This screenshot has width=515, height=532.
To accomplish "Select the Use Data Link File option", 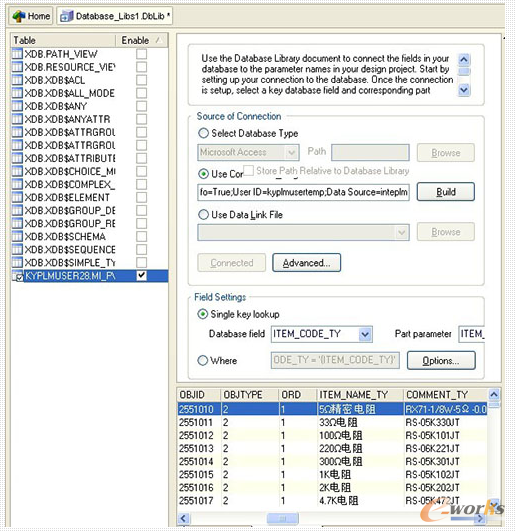I will pyautogui.click(x=203, y=214).
